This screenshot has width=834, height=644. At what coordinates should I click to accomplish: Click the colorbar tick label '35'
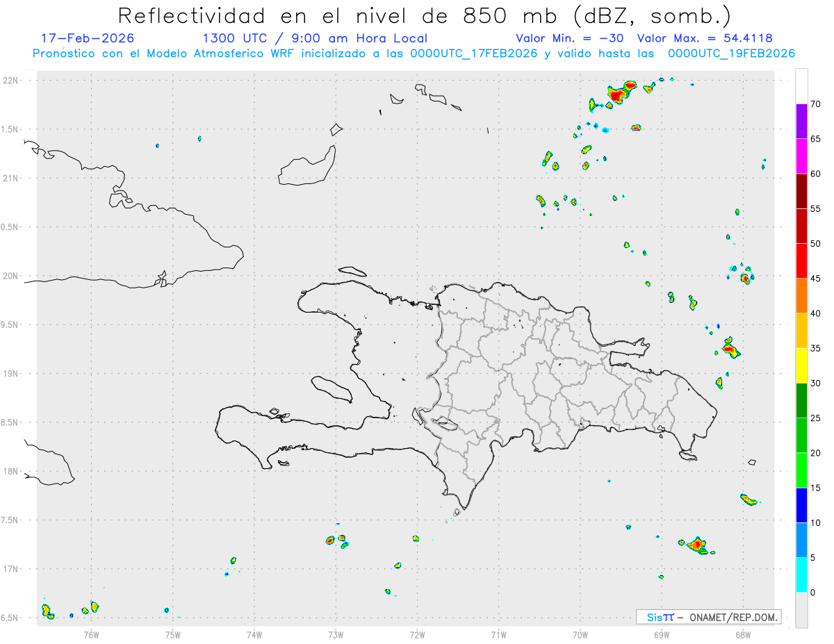[815, 348]
